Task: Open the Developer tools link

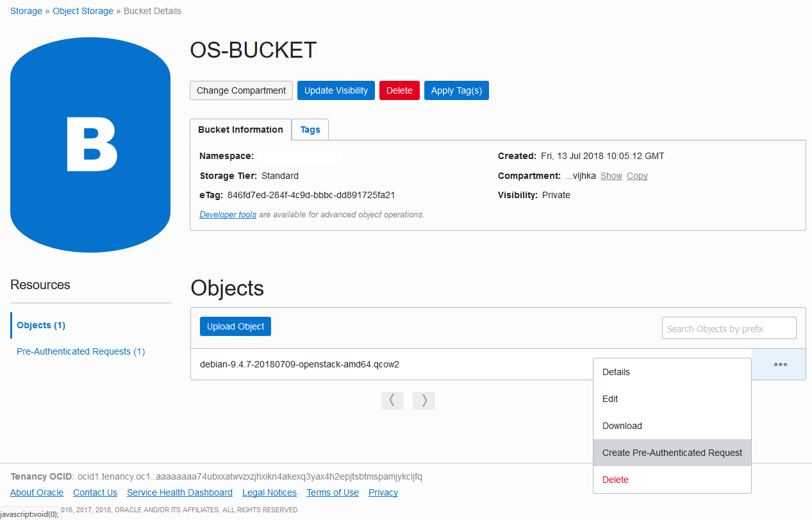Action: [x=228, y=214]
